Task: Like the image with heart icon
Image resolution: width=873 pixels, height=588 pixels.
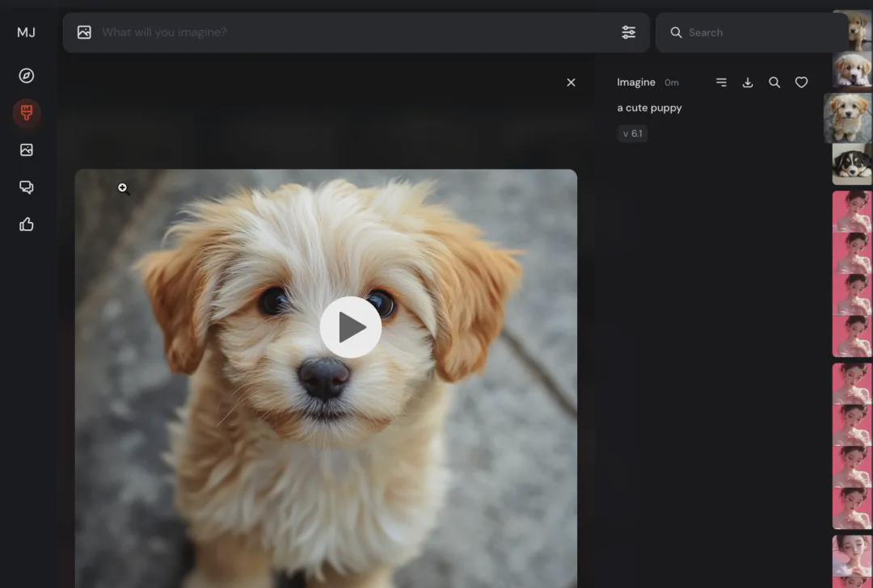Action: pyautogui.click(x=801, y=82)
